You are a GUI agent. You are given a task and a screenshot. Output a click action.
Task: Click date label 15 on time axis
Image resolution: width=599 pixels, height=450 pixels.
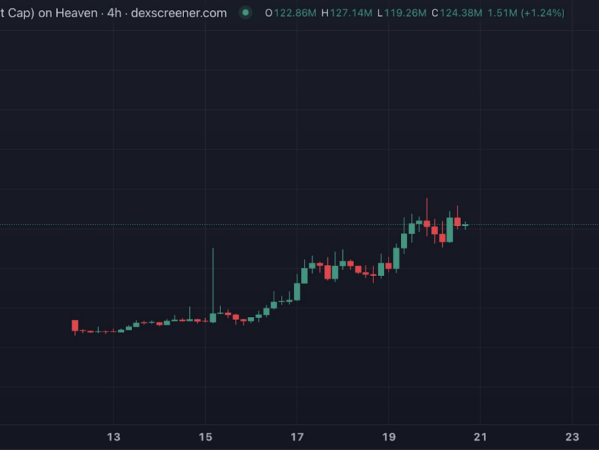point(206,437)
